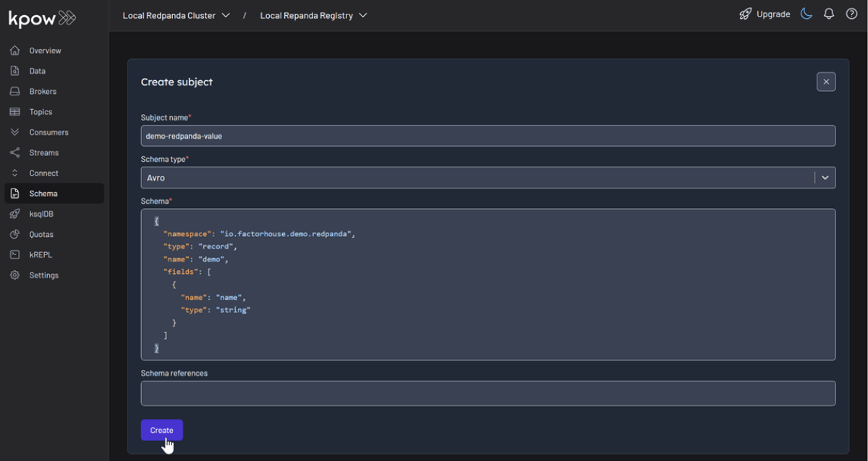868x461 pixels.
Task: Click the Create button to submit the subject
Action: [x=161, y=429]
